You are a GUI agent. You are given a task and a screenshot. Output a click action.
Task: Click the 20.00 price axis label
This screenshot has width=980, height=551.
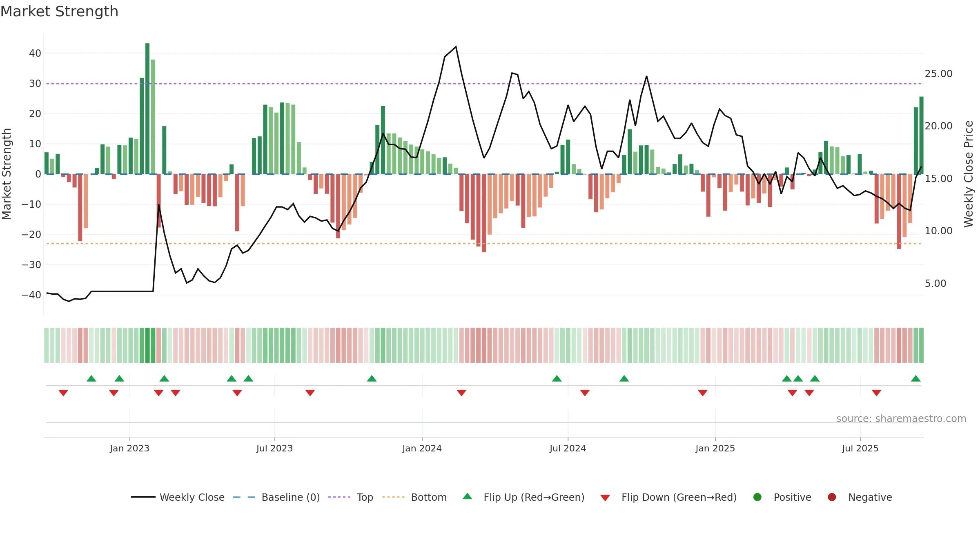[x=938, y=126]
